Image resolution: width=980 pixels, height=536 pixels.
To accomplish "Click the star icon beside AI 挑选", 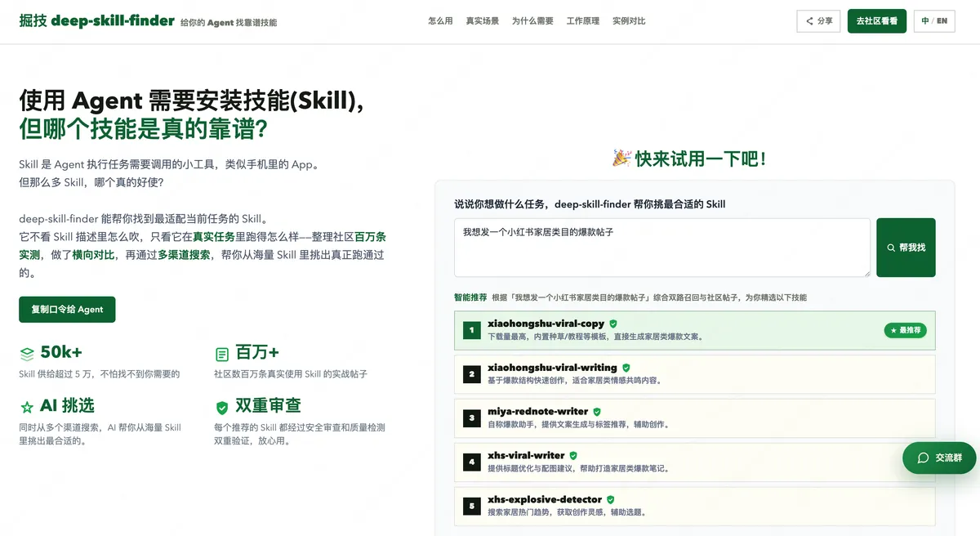I will 27,407.
